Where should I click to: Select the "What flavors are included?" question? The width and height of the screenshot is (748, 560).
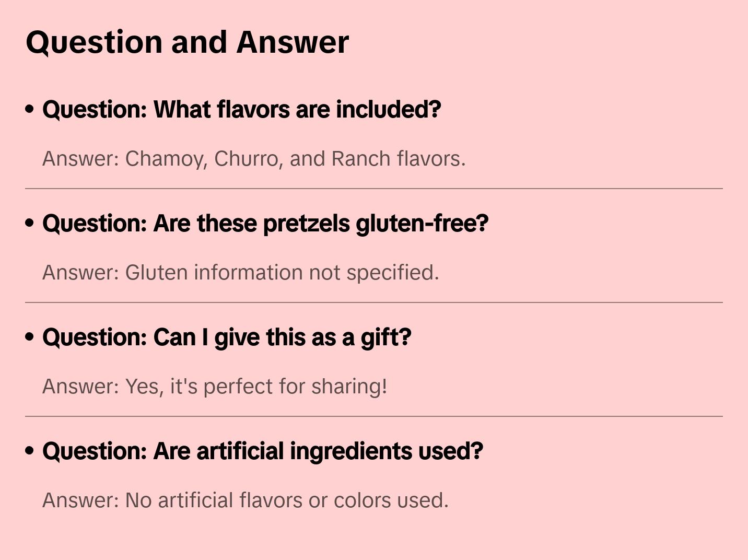[241, 110]
